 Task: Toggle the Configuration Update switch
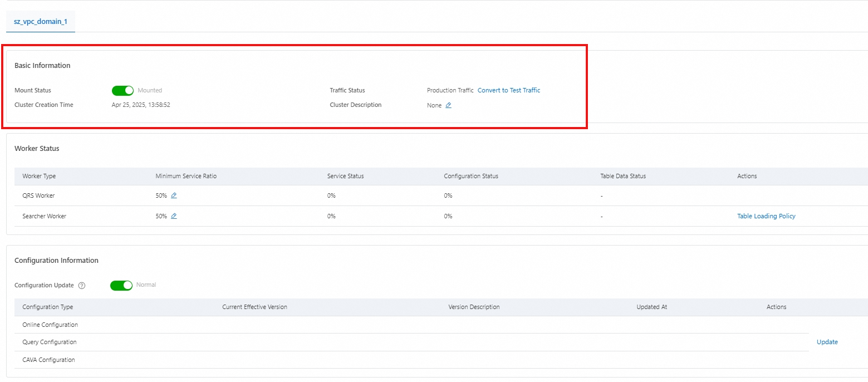coord(121,285)
